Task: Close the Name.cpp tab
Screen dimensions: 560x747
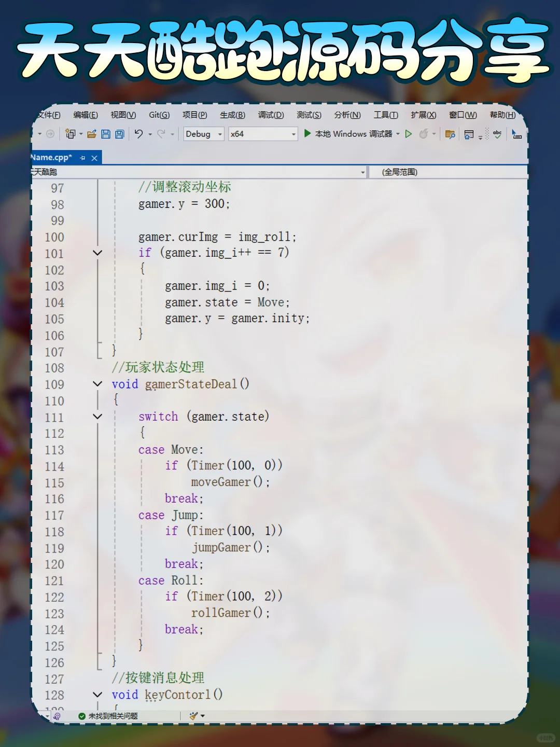Action: click(94, 158)
